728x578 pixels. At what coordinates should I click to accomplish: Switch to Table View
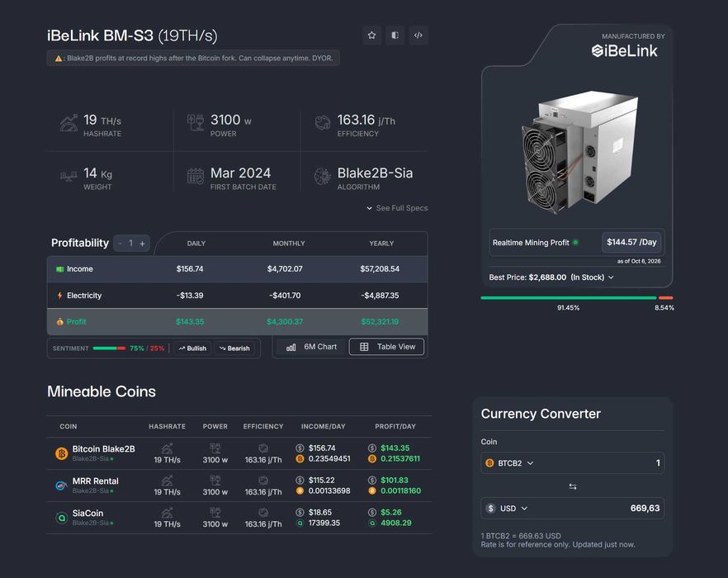tap(387, 347)
